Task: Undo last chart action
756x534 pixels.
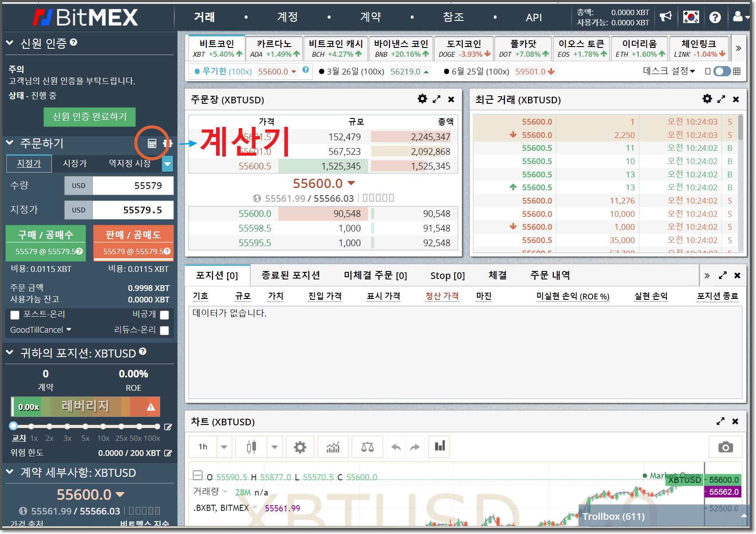Action: (x=396, y=447)
